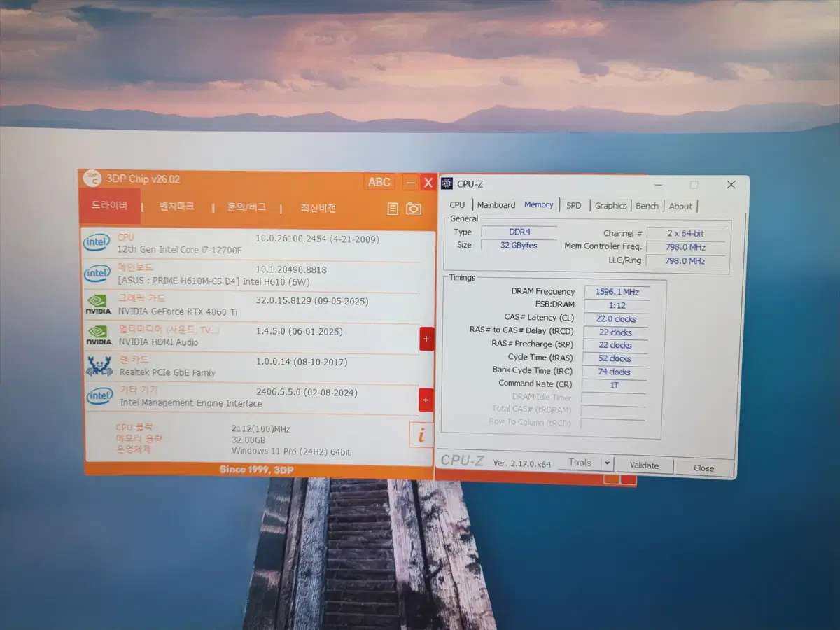The image size is (840, 630).
Task: Open the Tools dropdown arrow in CPU-Z
Action: click(608, 463)
